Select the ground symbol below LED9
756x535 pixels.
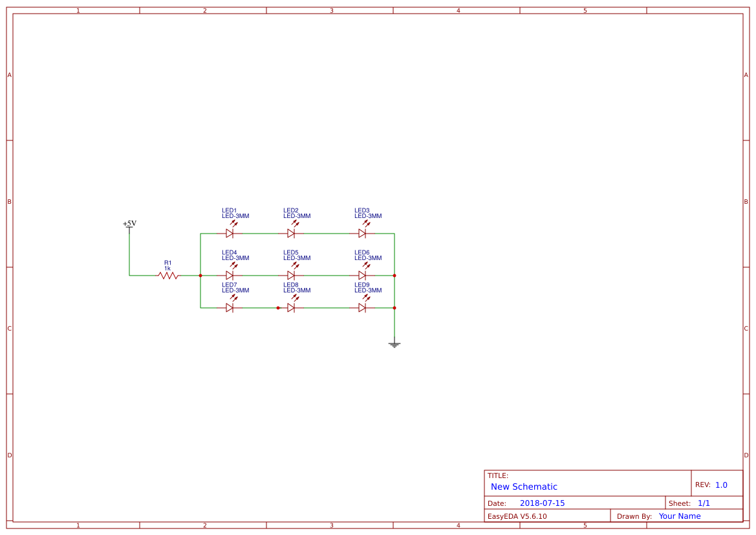(394, 345)
